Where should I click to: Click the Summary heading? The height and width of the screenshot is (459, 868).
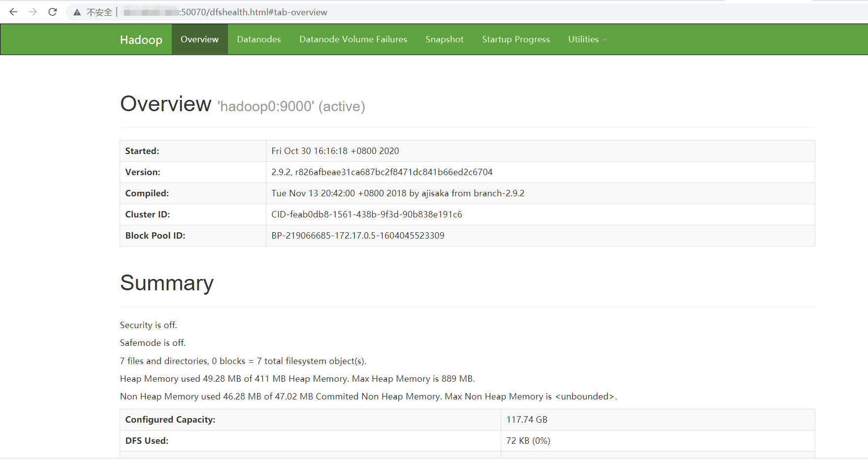tap(167, 283)
